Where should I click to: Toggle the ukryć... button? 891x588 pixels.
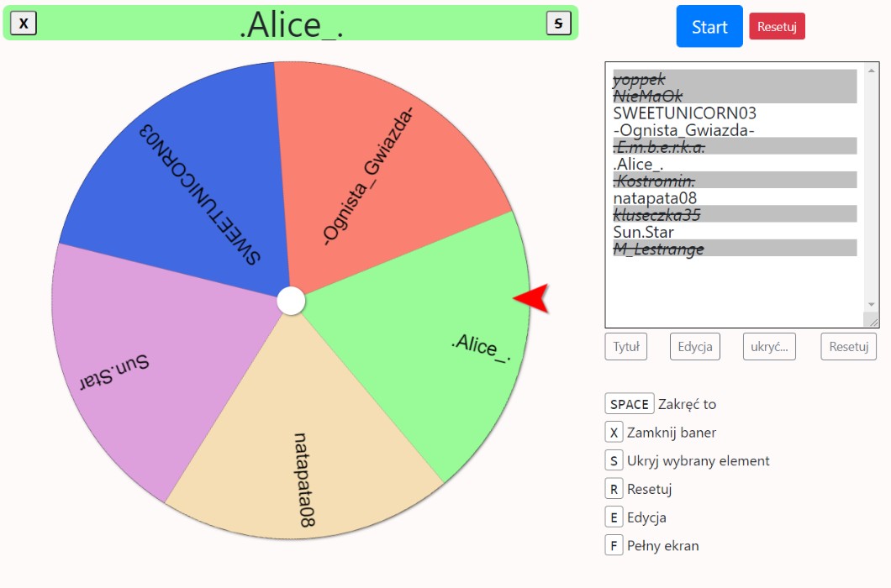coord(769,347)
